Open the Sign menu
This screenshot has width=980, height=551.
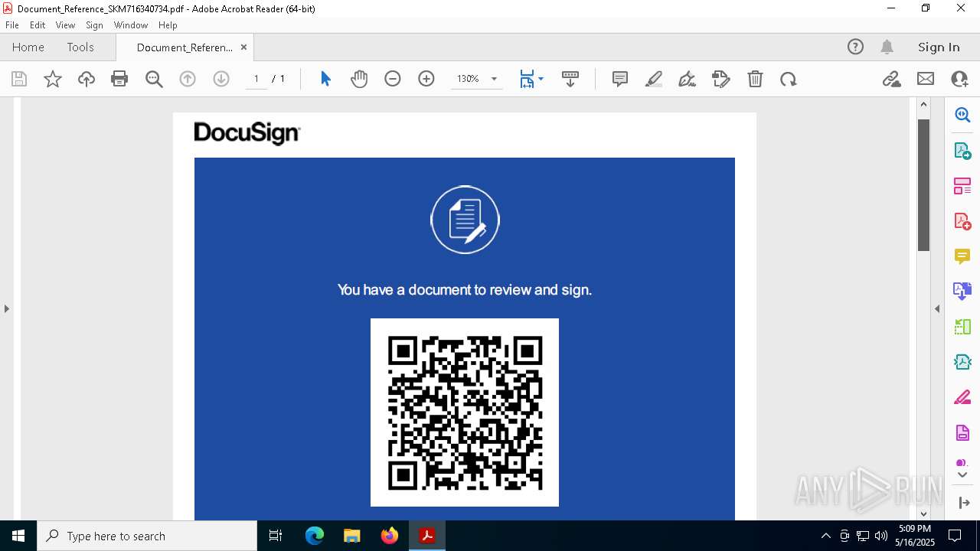(x=94, y=25)
